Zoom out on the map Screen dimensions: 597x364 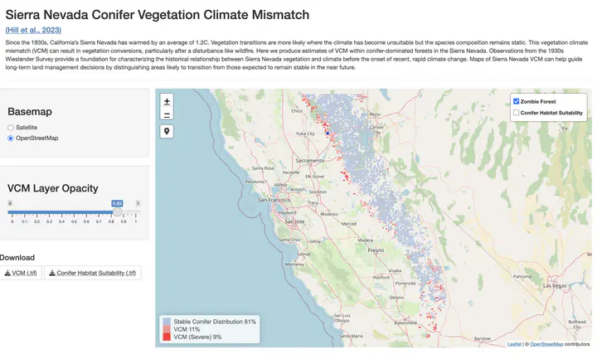click(167, 114)
